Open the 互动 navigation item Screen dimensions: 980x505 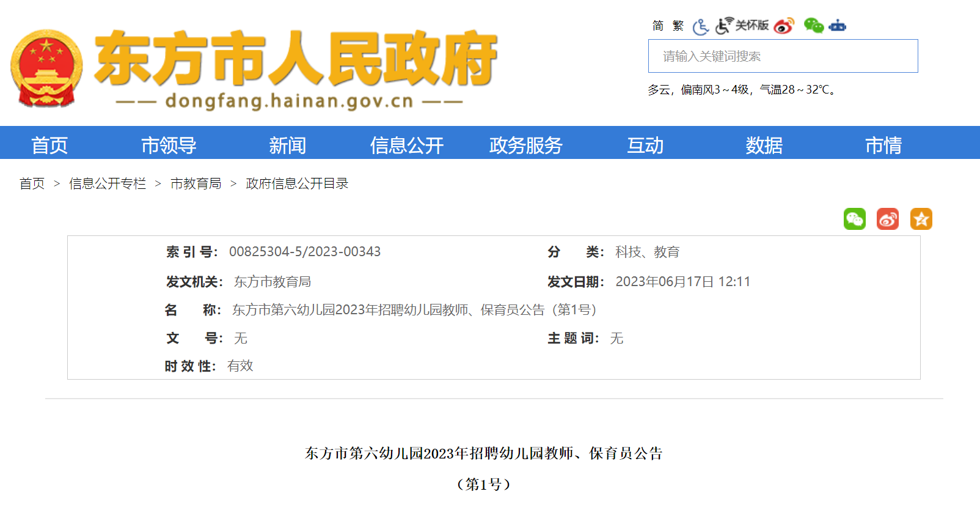pos(645,146)
